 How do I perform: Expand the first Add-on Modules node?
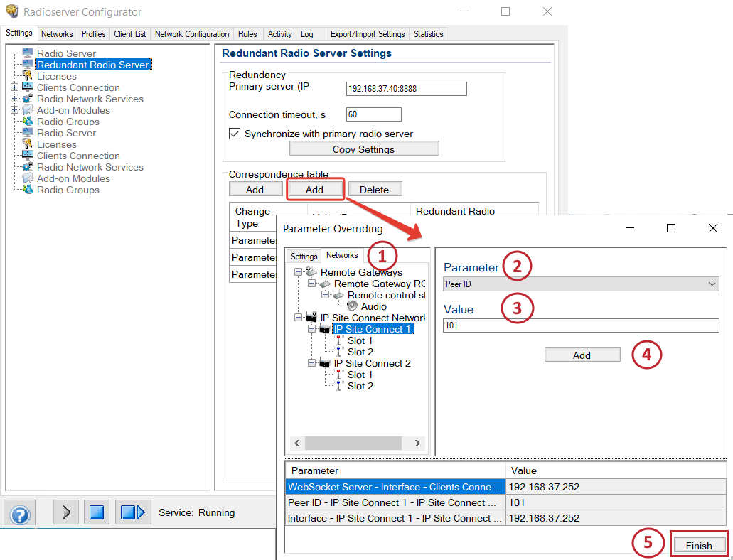click(14, 110)
